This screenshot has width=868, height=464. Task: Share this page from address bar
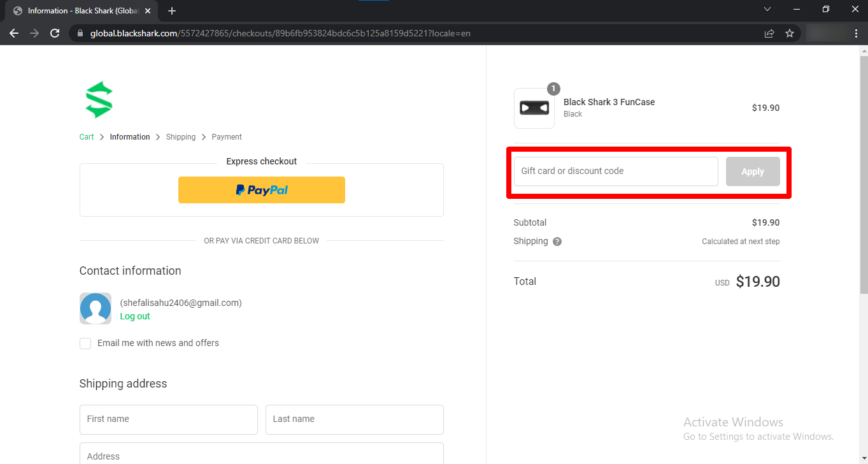pos(769,33)
